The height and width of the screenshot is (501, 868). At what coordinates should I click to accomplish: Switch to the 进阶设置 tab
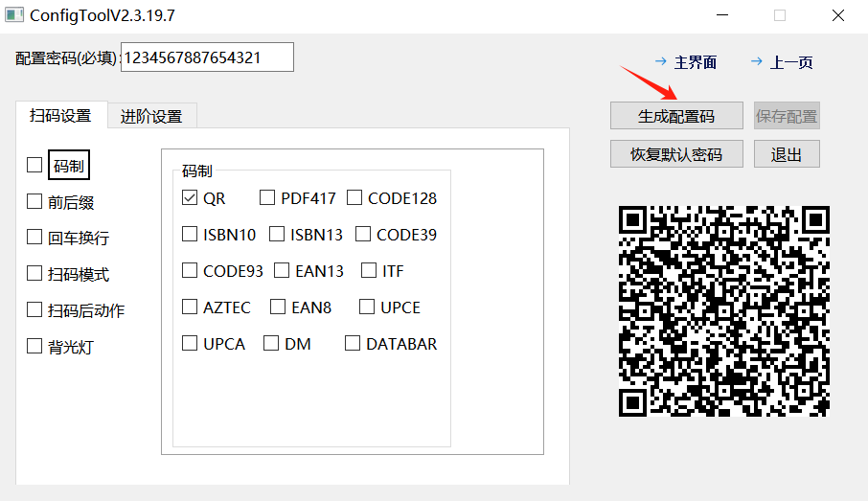tap(151, 116)
